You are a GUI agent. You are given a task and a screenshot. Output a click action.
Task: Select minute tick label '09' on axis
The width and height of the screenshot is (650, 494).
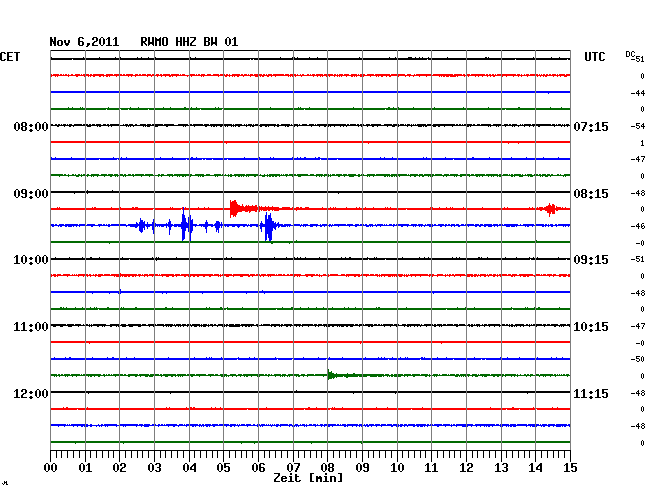coord(362,468)
